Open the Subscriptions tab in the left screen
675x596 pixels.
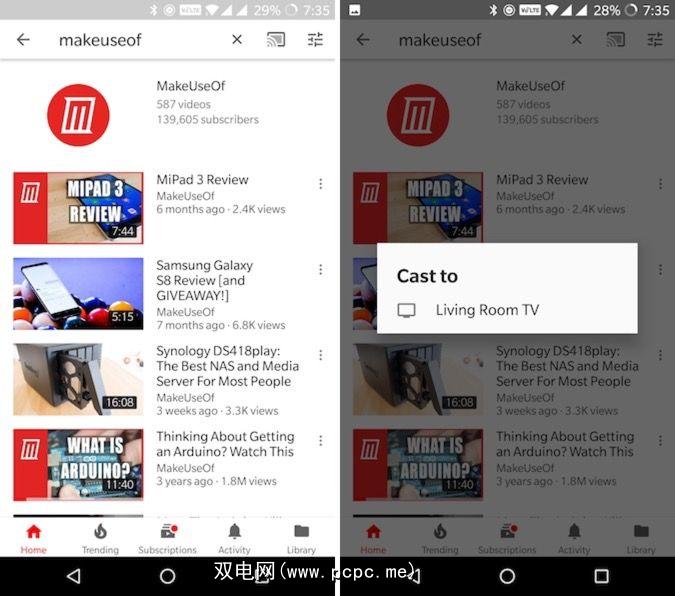click(167, 539)
